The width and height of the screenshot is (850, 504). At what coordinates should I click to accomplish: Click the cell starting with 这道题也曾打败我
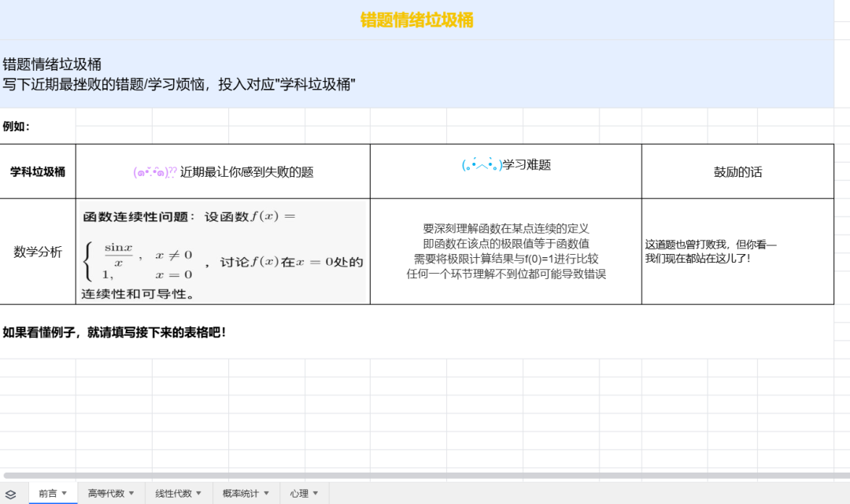coord(737,252)
